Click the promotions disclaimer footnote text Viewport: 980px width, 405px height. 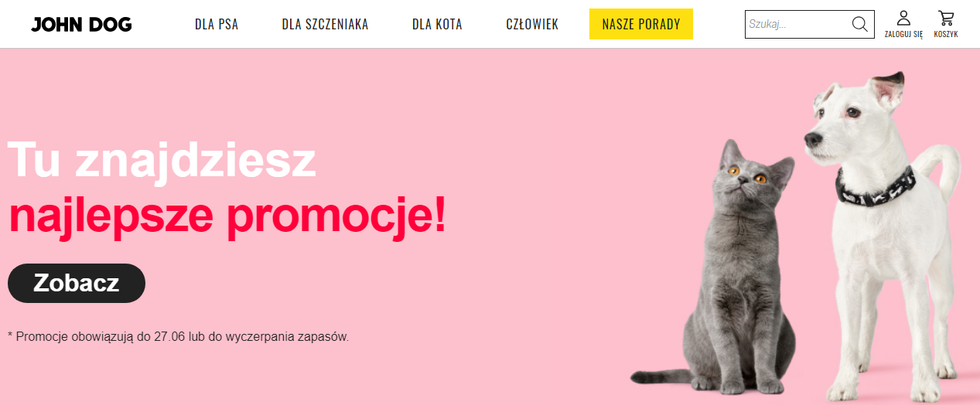coord(179,337)
